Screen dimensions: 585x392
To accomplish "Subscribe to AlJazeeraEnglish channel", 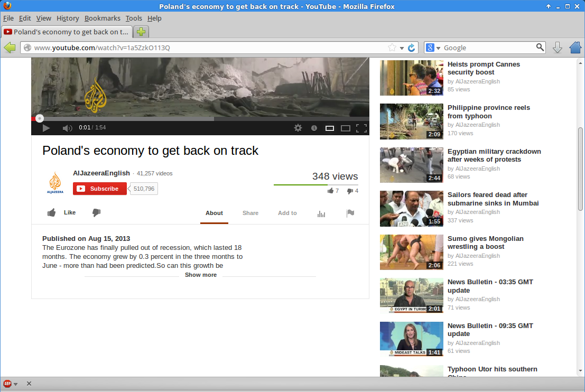I will point(100,189).
